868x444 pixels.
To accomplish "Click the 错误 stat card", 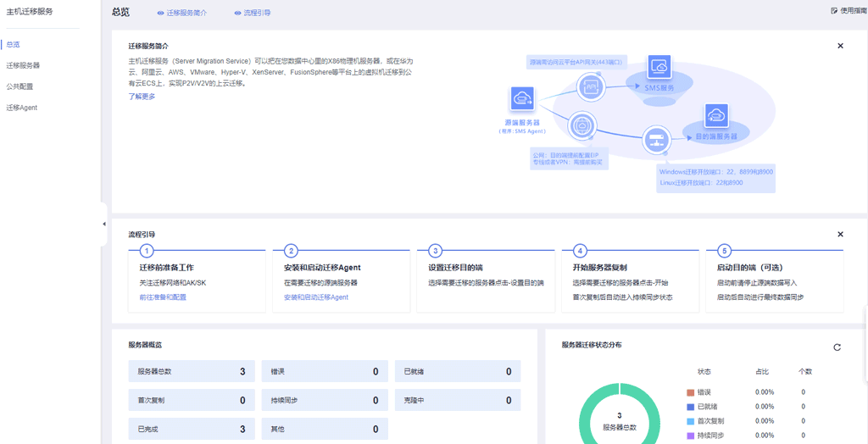I will [x=325, y=371].
